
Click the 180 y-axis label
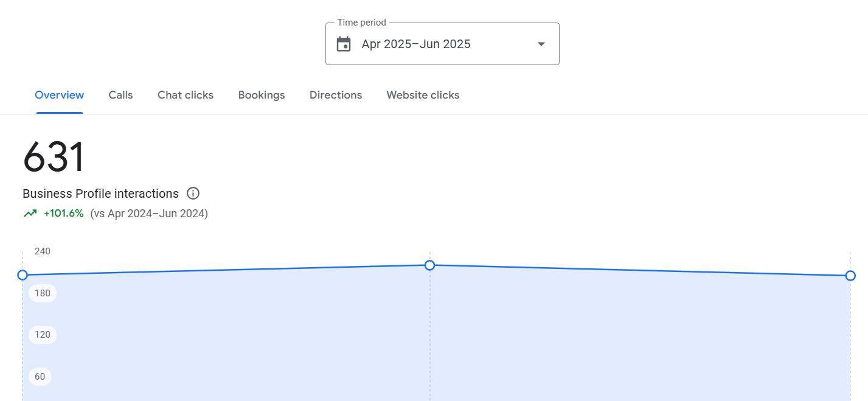coord(43,293)
